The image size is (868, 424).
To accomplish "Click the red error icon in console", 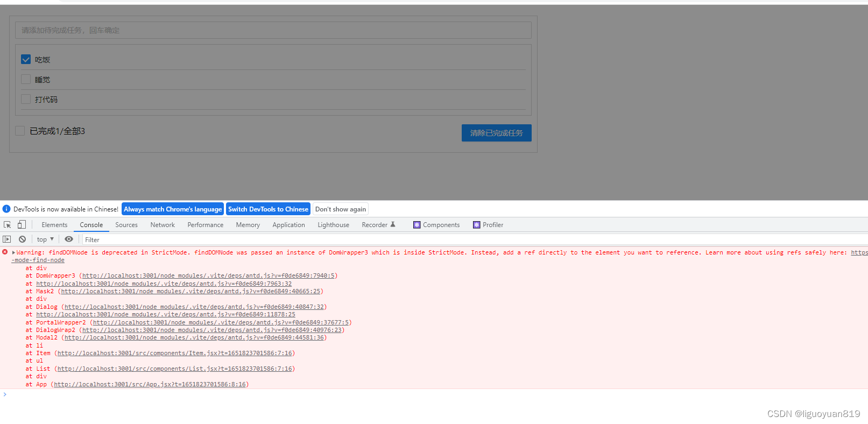I will pos(5,252).
